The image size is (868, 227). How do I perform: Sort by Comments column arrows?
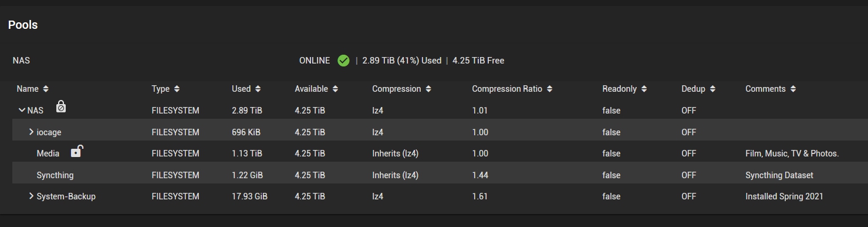coord(793,89)
